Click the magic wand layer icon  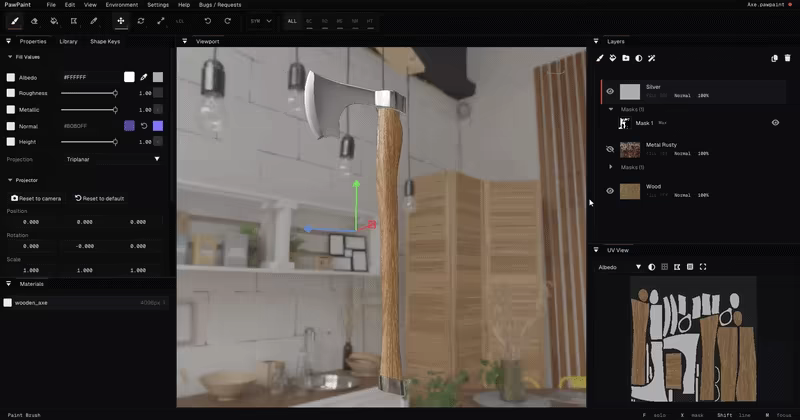[652, 58]
